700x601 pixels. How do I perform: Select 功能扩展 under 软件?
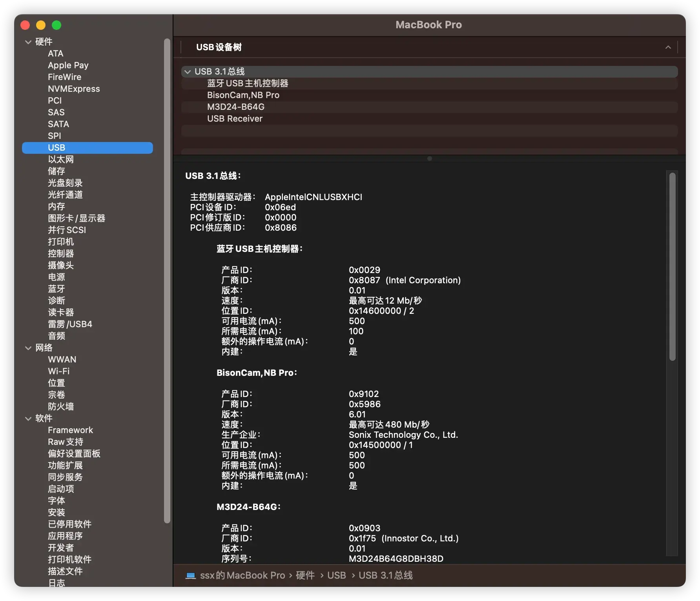[65, 465]
